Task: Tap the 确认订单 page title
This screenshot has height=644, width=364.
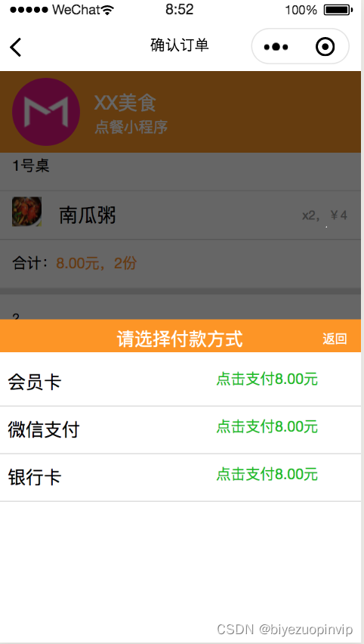Action: click(x=180, y=45)
